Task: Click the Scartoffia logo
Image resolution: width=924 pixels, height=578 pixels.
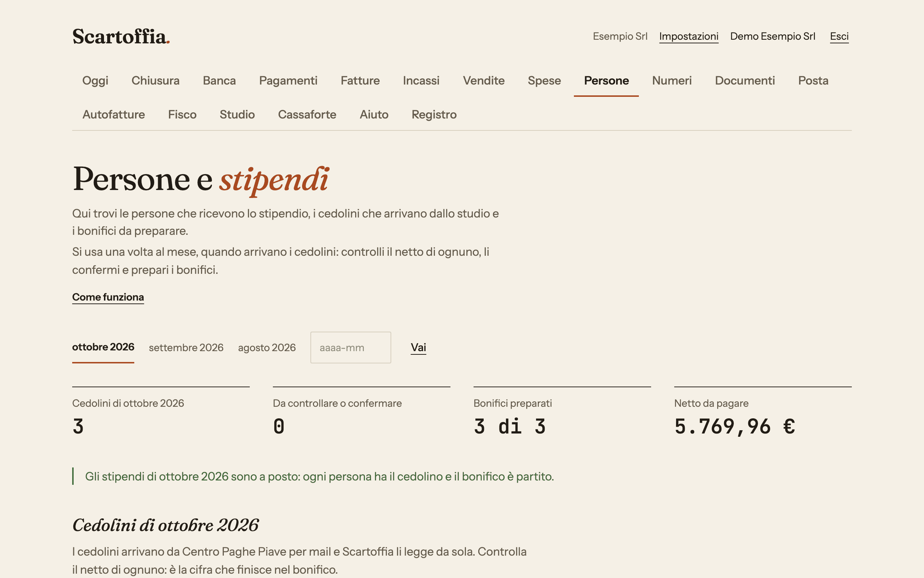Action: coord(121,37)
